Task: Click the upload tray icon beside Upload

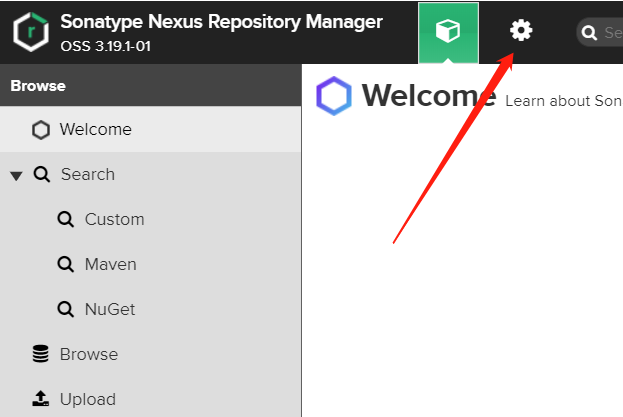Action: [41, 399]
